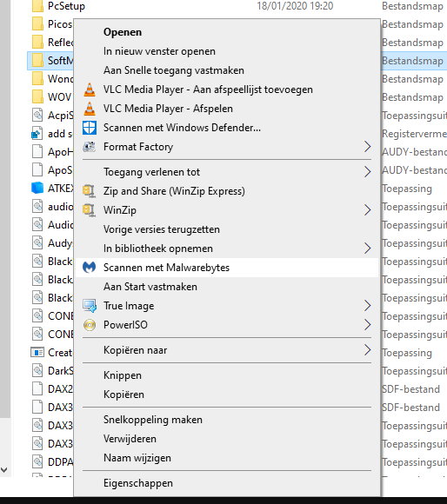Click the scroll-down arrow of the left pane
Viewport: 447px width, 504px height.
4,470
